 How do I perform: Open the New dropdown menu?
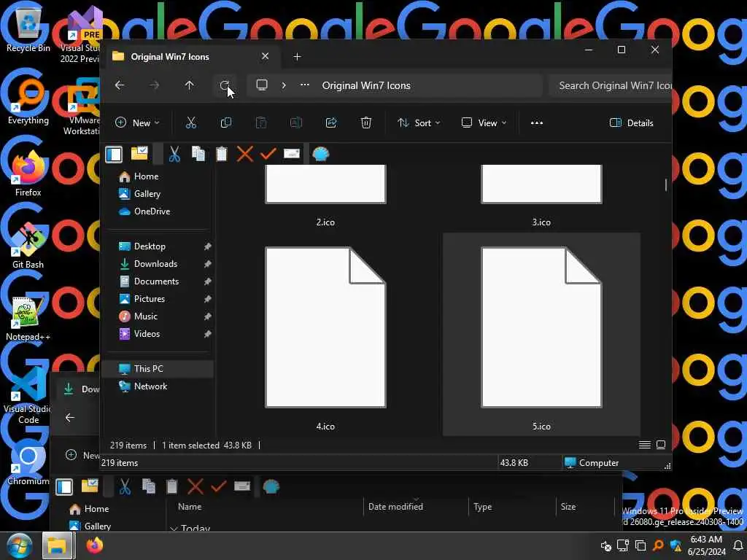[137, 122]
